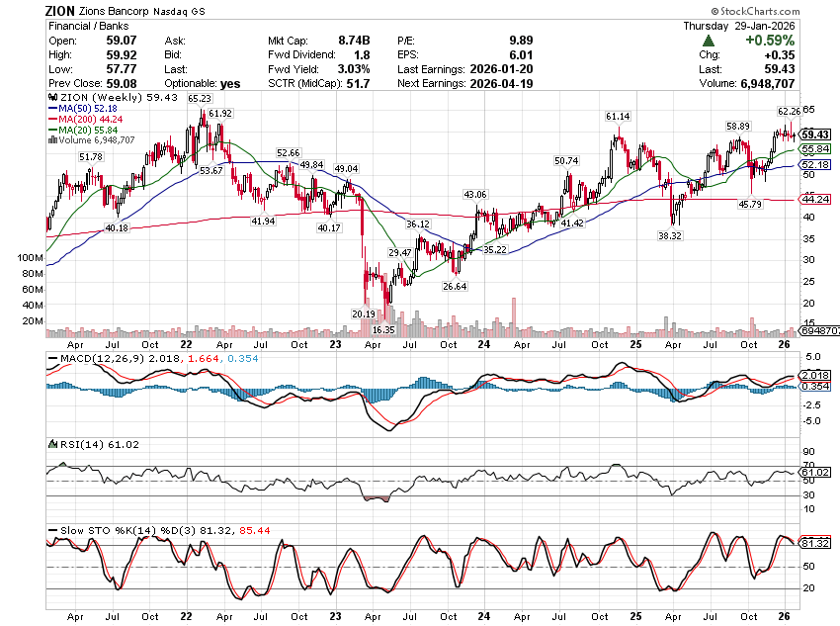Click the 16.35 low price callout
Viewport: 840px width, 626px height.
[383, 329]
